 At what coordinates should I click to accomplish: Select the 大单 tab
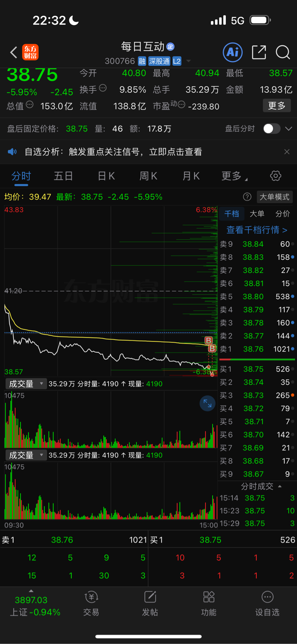point(257,214)
